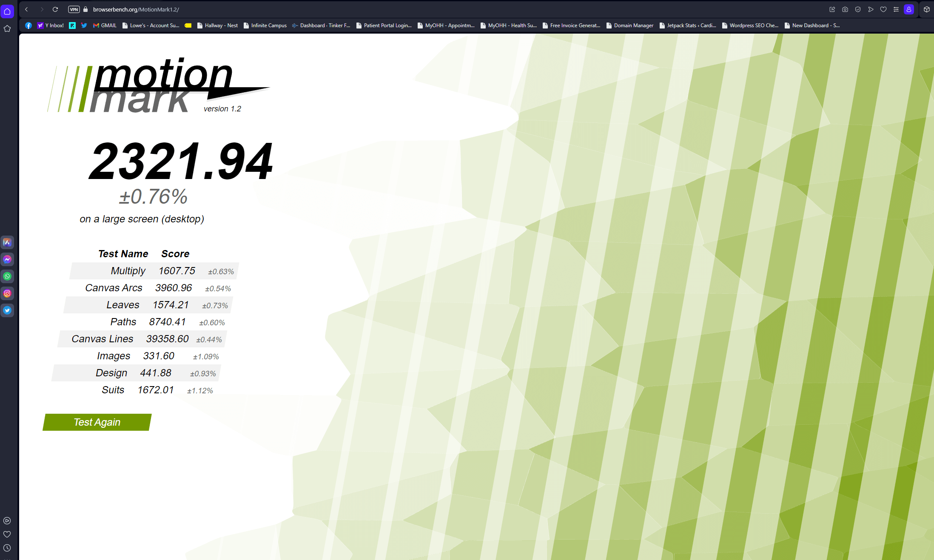Open the GMAIL bookmark

tap(105, 26)
